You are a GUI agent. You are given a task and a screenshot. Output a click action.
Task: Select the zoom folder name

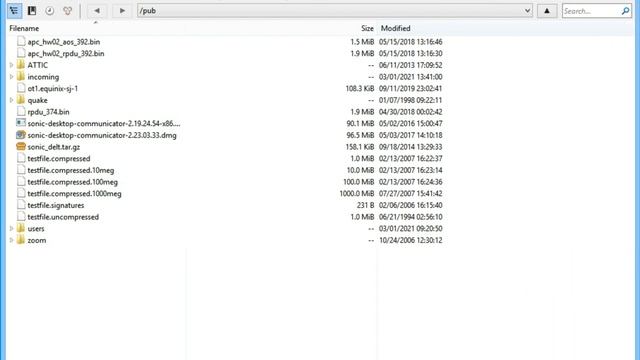click(x=37, y=240)
